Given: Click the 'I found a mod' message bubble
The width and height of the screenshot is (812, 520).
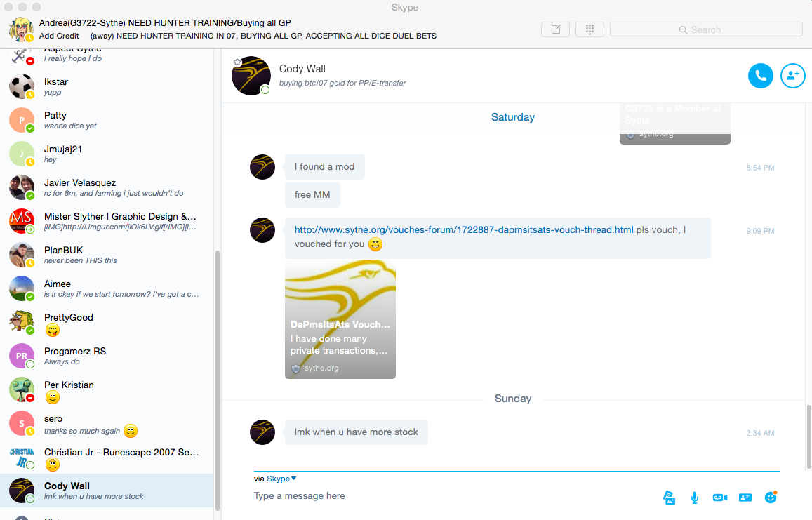Looking at the screenshot, I should (x=325, y=167).
